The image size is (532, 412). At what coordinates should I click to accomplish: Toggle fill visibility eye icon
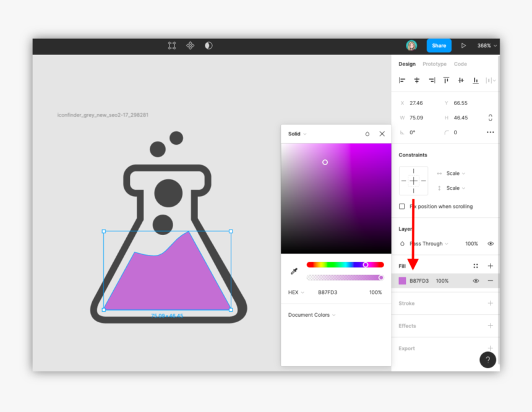pos(476,281)
